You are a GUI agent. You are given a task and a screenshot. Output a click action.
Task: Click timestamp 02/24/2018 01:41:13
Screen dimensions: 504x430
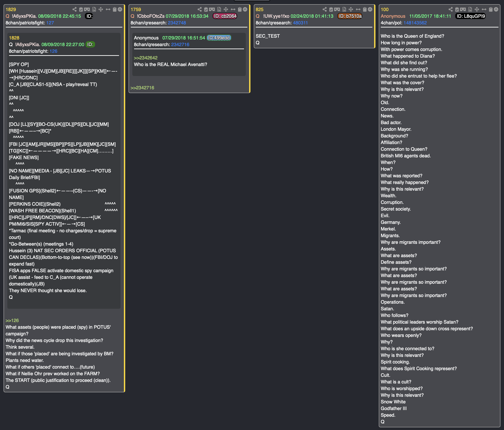pos(312,16)
